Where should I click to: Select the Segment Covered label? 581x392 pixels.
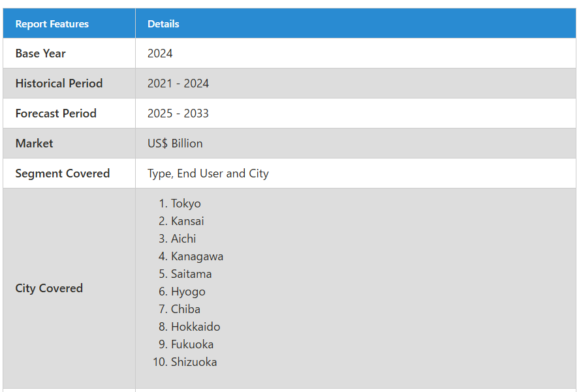tap(63, 173)
